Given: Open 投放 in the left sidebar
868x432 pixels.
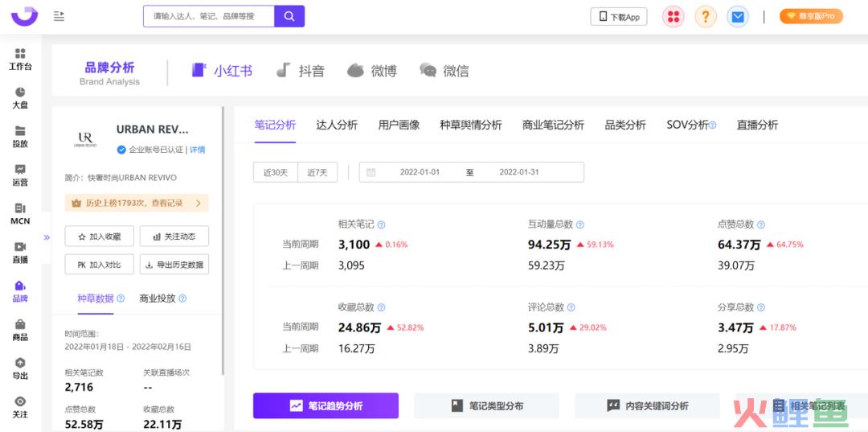Looking at the screenshot, I should click(20, 137).
